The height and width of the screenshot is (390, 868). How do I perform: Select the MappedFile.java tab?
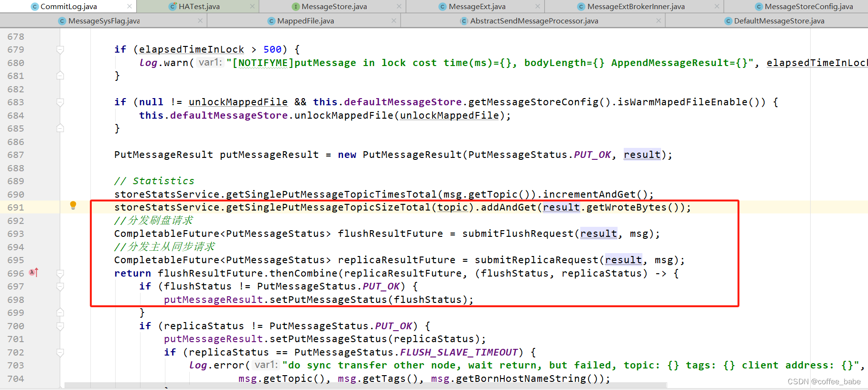(x=304, y=21)
